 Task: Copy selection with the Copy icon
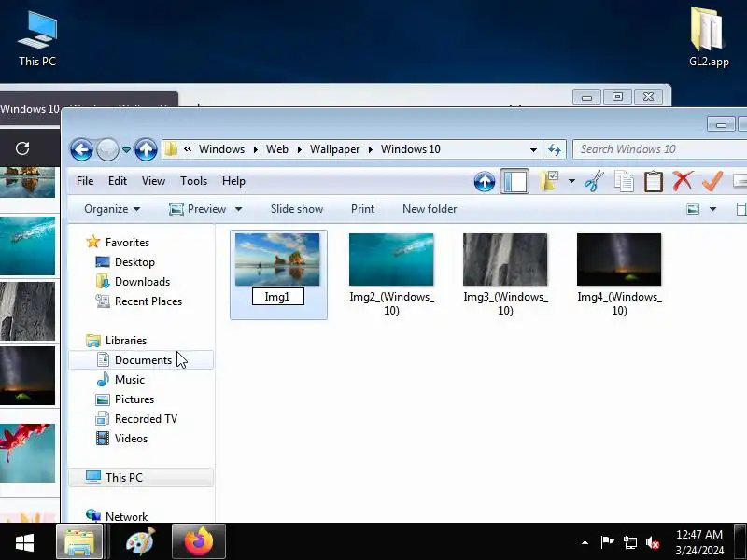pyautogui.click(x=624, y=181)
